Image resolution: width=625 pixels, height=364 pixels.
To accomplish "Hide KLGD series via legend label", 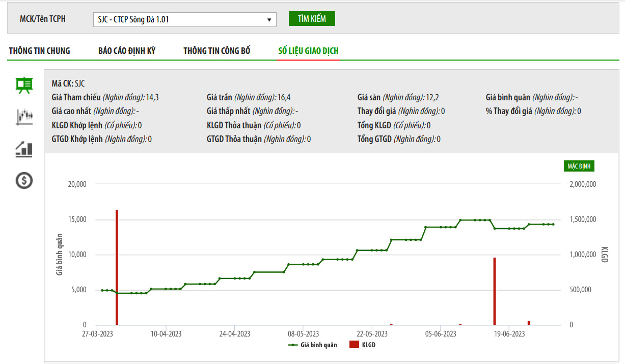I will click(368, 345).
